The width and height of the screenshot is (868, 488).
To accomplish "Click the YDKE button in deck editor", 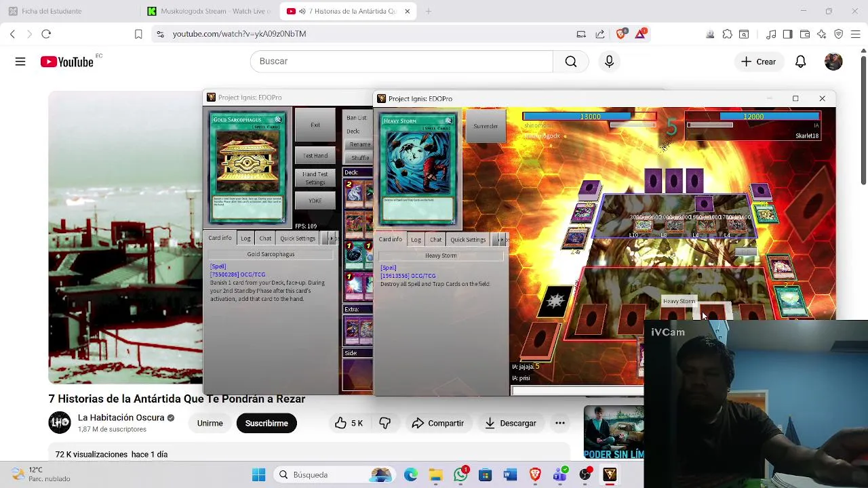I will click(315, 201).
